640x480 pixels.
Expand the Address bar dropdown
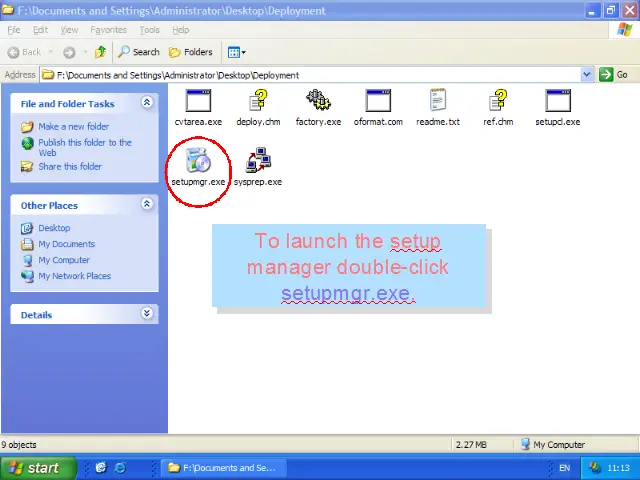click(587, 75)
